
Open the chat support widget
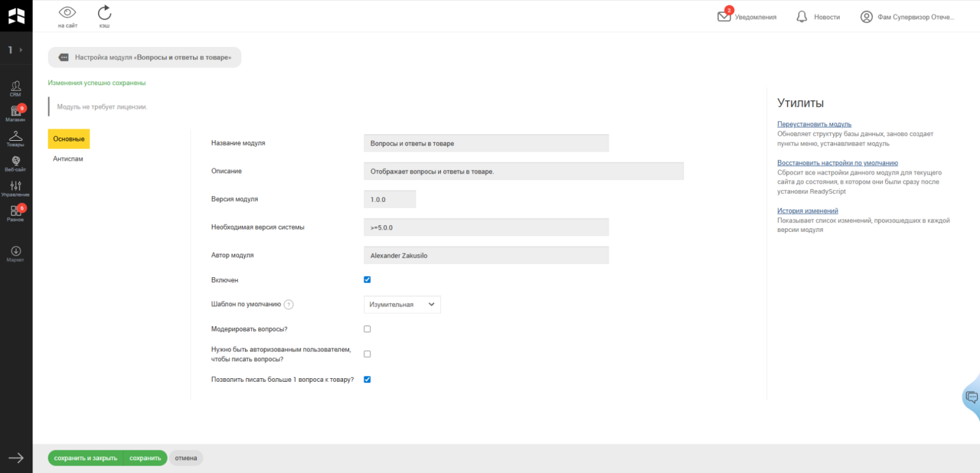tap(971, 397)
